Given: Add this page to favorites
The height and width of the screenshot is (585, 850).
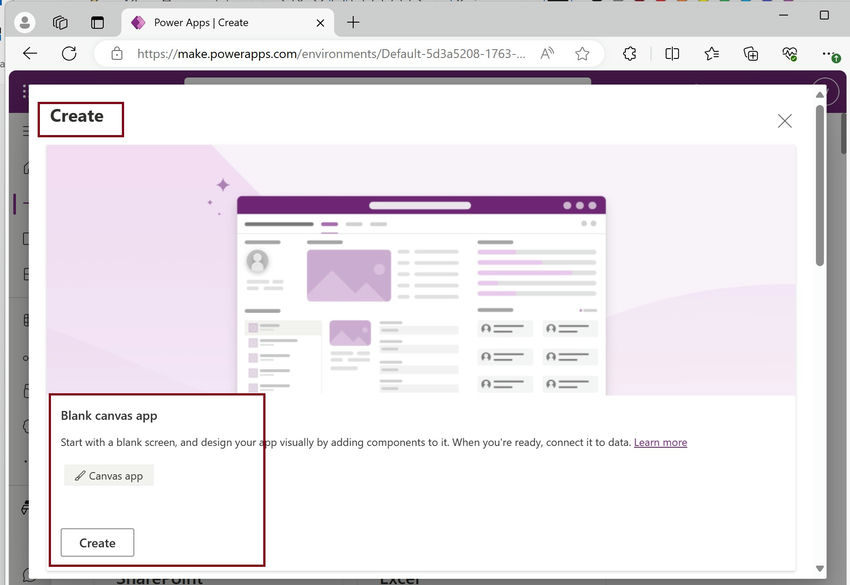Looking at the screenshot, I should (582, 54).
